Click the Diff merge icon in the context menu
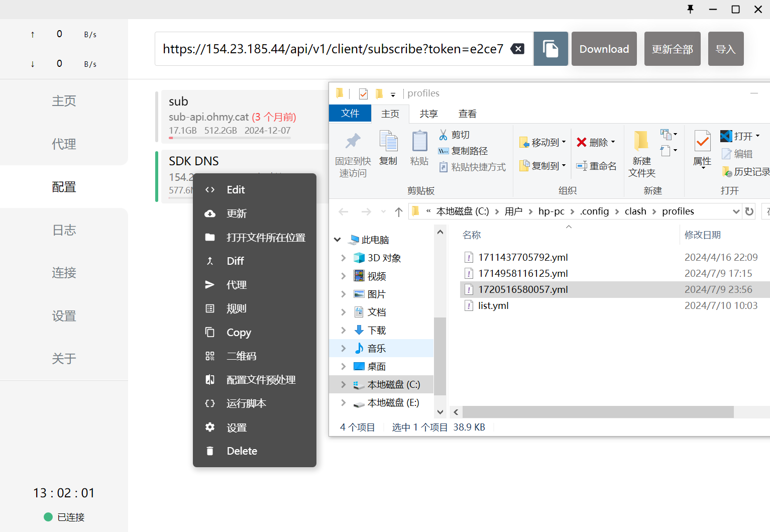The height and width of the screenshot is (532, 770). click(210, 261)
